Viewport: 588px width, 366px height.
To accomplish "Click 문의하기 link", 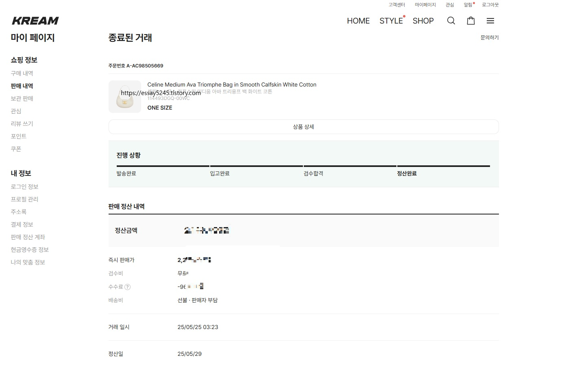I will (490, 37).
